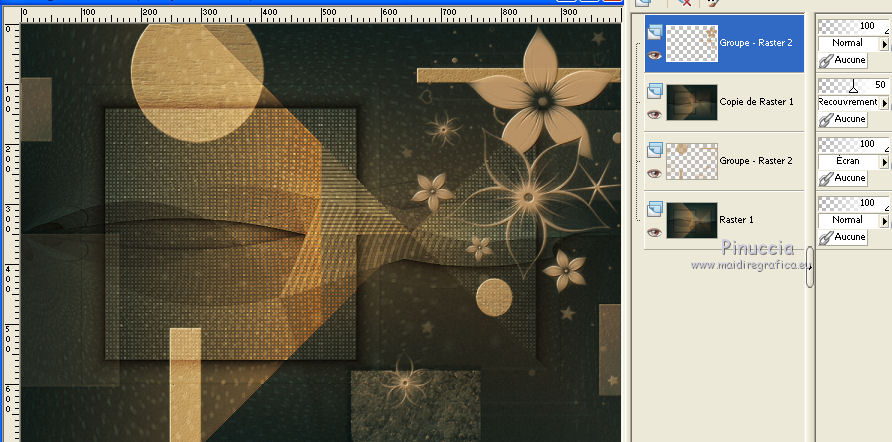The width and height of the screenshot is (892, 442).
Task: Click the opacity slider set to 50
Action: click(853, 86)
